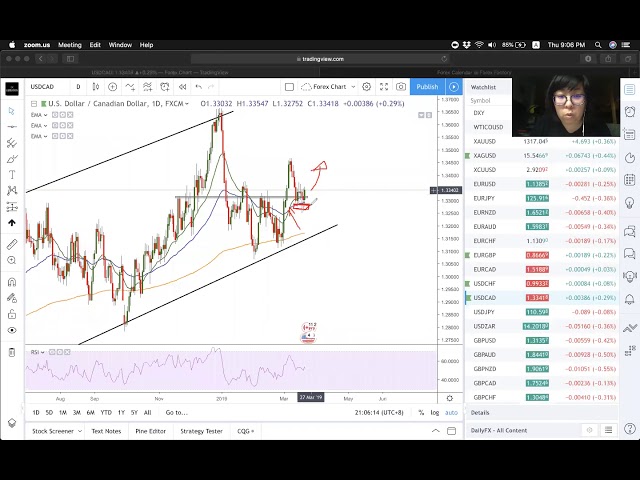Select the Text annotation tool
The width and height of the screenshot is (640, 480).
pyautogui.click(x=12, y=175)
